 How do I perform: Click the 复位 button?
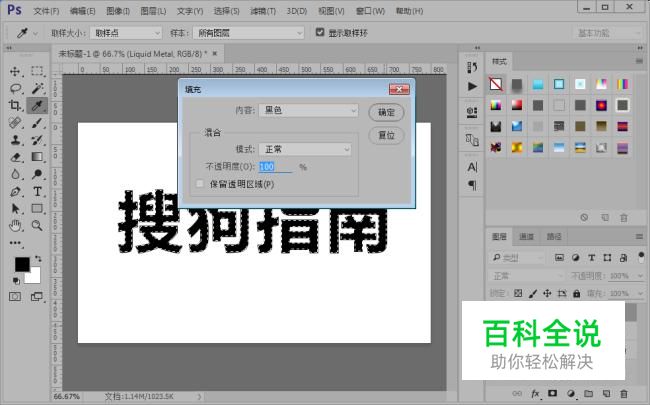(x=386, y=135)
